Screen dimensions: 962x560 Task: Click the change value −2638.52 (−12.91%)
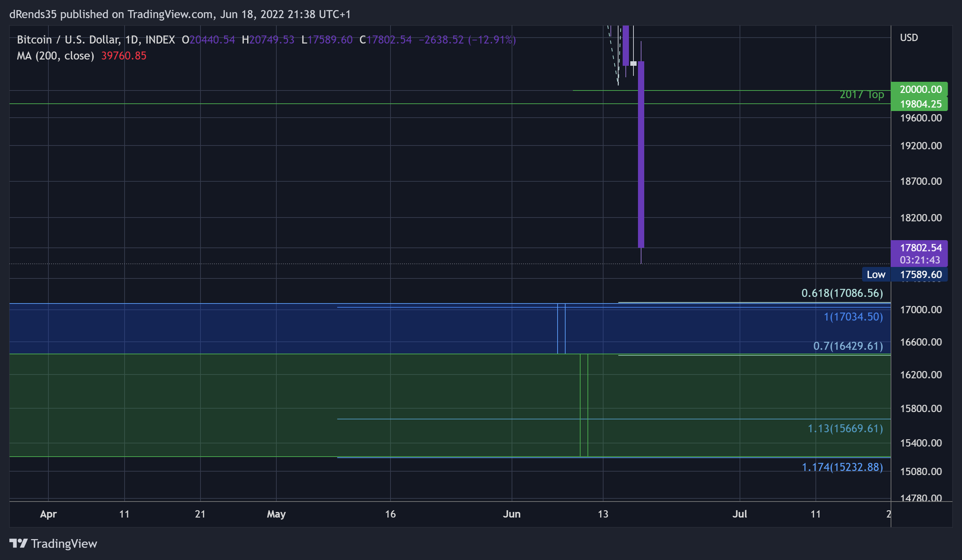pyautogui.click(x=467, y=40)
